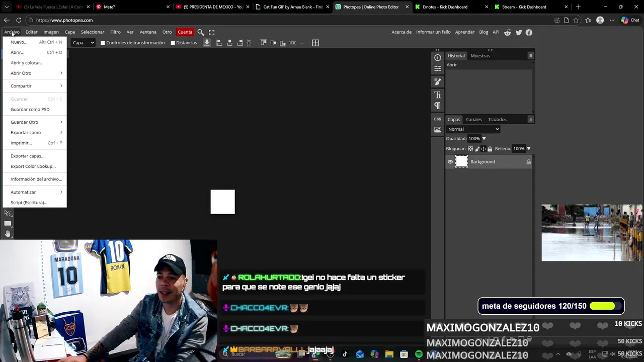Expand the Abrir Otro submenu
The height and width of the screenshot is (362, 644).
pyautogui.click(x=35, y=73)
